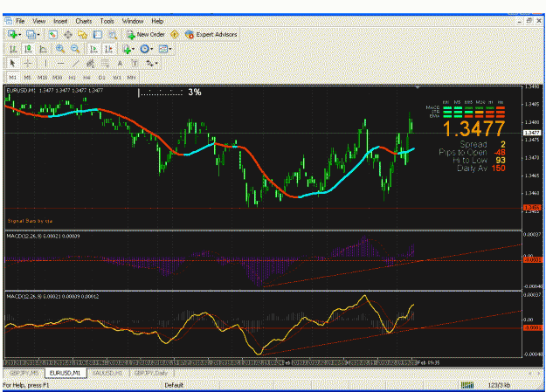Switch to H1 timeframe
Screen dimensions: 546x392
[73, 78]
